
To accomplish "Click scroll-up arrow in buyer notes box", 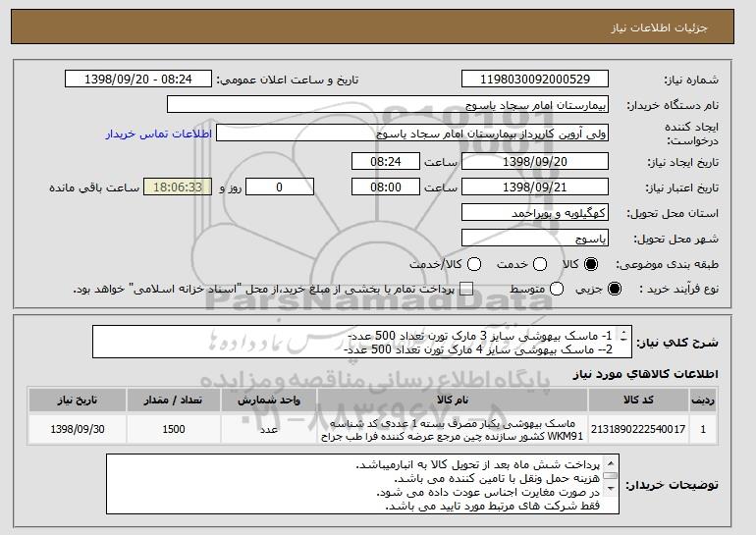I will [x=611, y=463].
